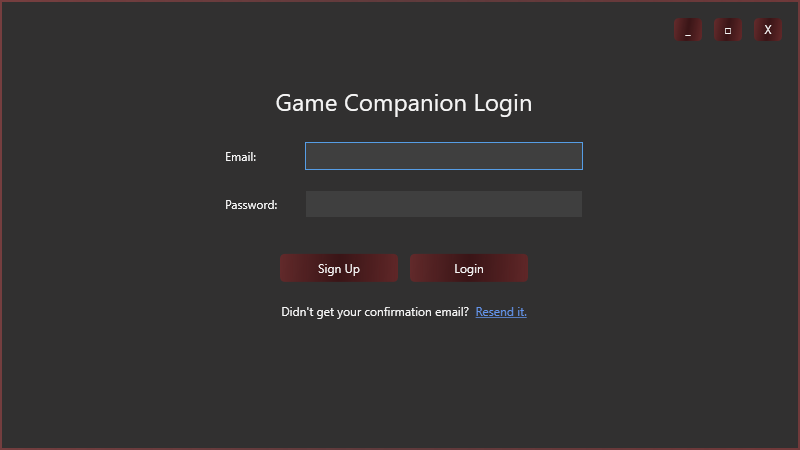Hit the X button at top right

point(768,30)
